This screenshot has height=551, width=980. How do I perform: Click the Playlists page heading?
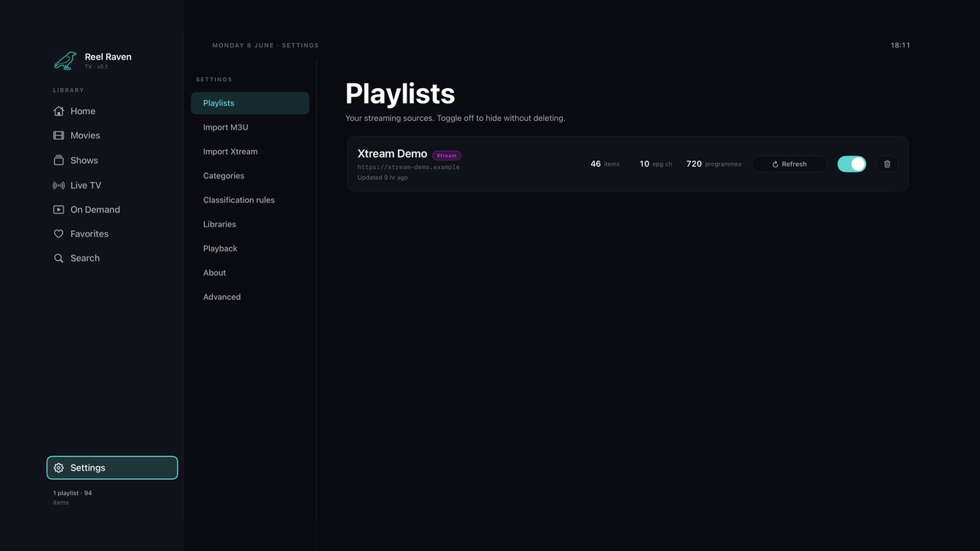(x=400, y=93)
